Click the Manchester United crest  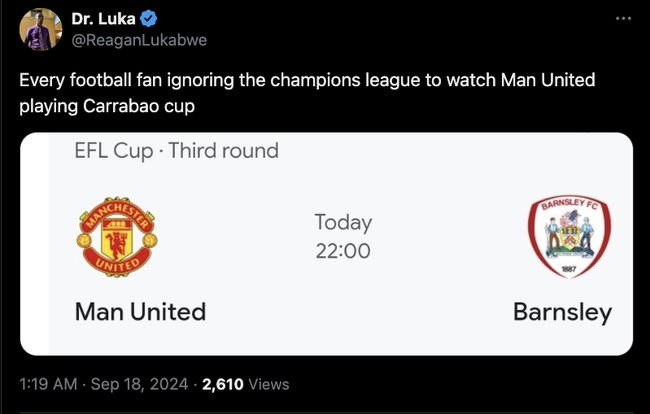click(x=116, y=237)
